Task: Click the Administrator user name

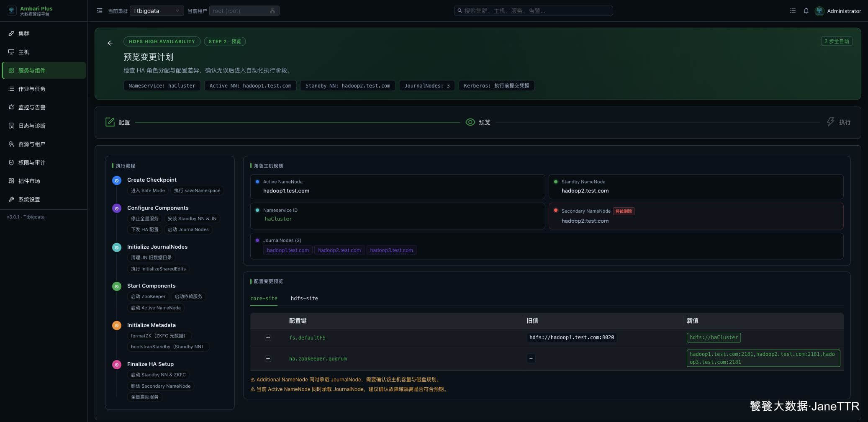Action: (x=844, y=11)
